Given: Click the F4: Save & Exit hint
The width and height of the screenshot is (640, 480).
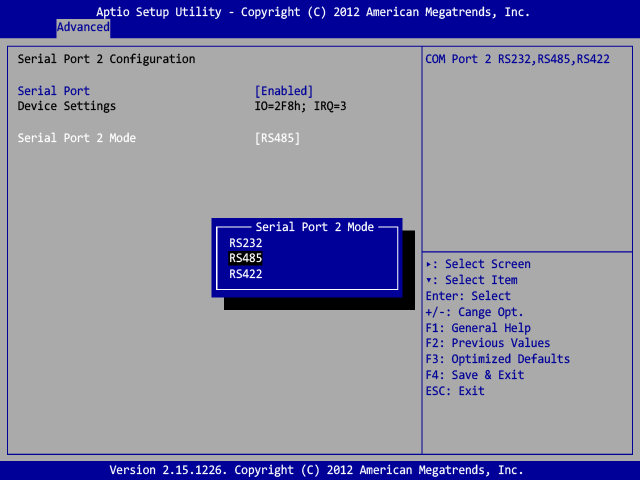Looking at the screenshot, I should (475, 375).
